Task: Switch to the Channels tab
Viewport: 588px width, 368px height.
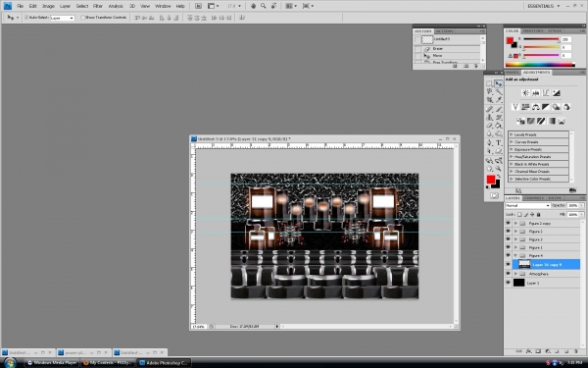Action: 534,198
